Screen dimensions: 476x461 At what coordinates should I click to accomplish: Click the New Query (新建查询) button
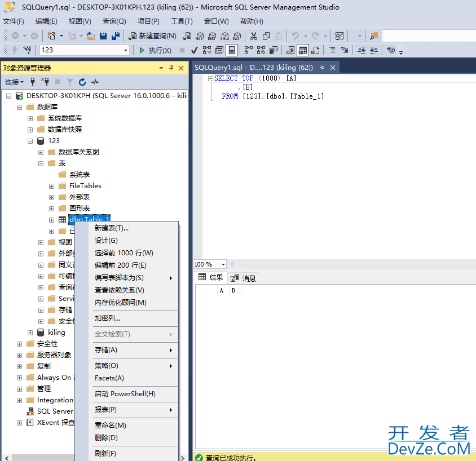pyautogui.click(x=152, y=36)
